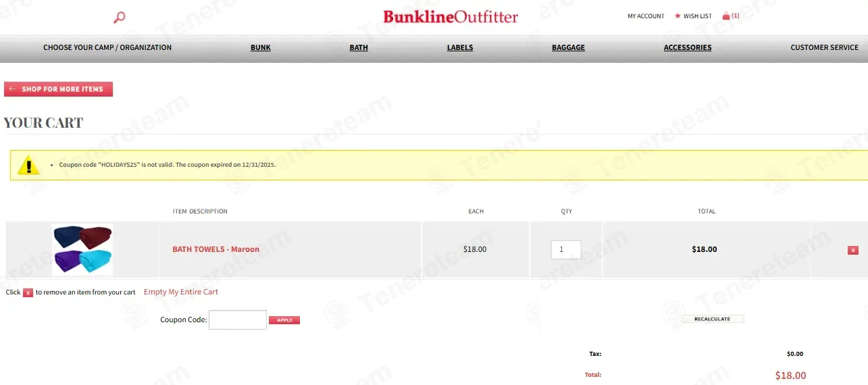Viewport: 868px width, 385px height.
Task: Focus the Coupon Code input field
Action: 238,319
